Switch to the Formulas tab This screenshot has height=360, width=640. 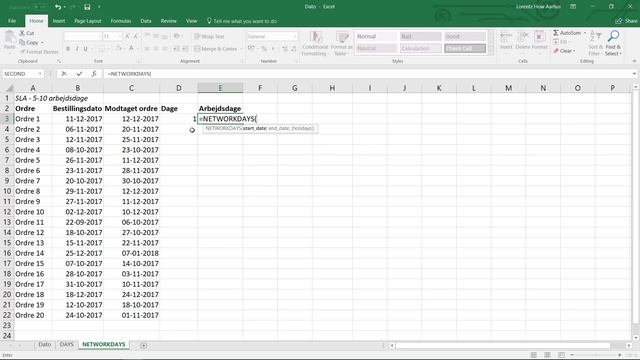coord(121,21)
